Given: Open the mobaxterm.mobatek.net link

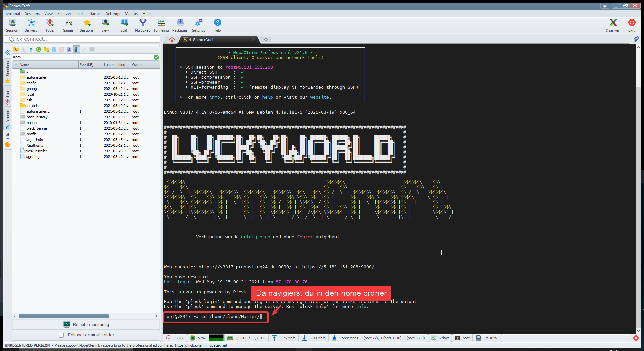Looking at the screenshot, I should (201, 345).
